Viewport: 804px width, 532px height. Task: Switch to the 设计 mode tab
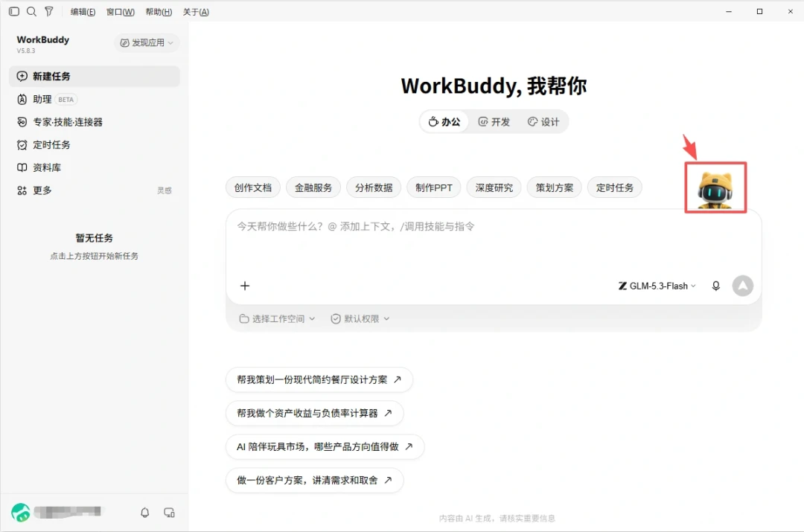pyautogui.click(x=543, y=122)
